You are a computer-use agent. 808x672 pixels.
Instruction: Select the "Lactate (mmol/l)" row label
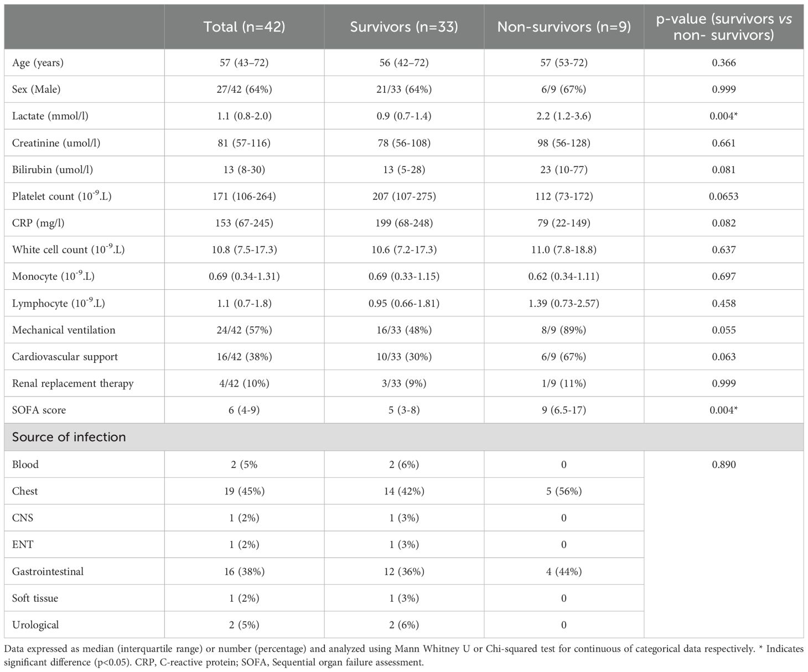coord(50,116)
